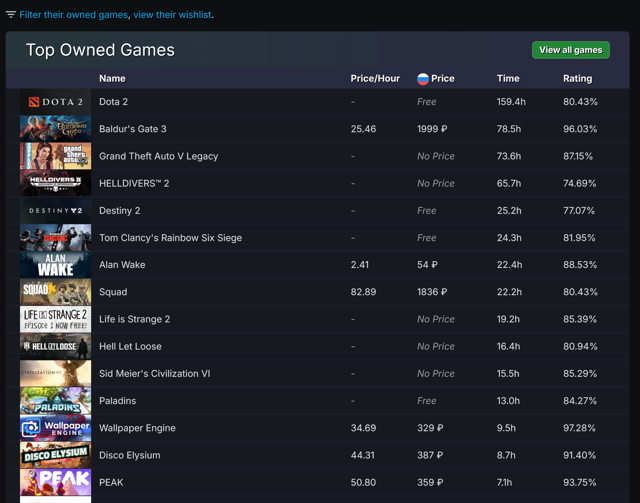Sort table by Price column header
This screenshot has height=503, width=640.
(x=443, y=78)
